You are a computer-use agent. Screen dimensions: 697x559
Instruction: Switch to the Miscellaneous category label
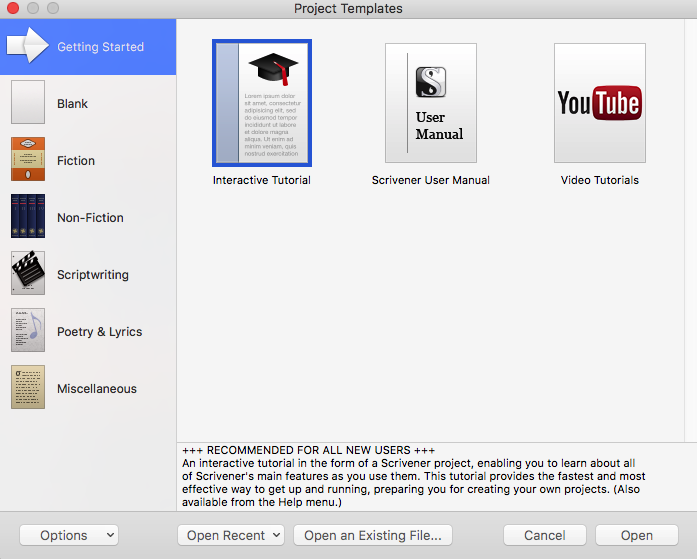click(x=97, y=389)
